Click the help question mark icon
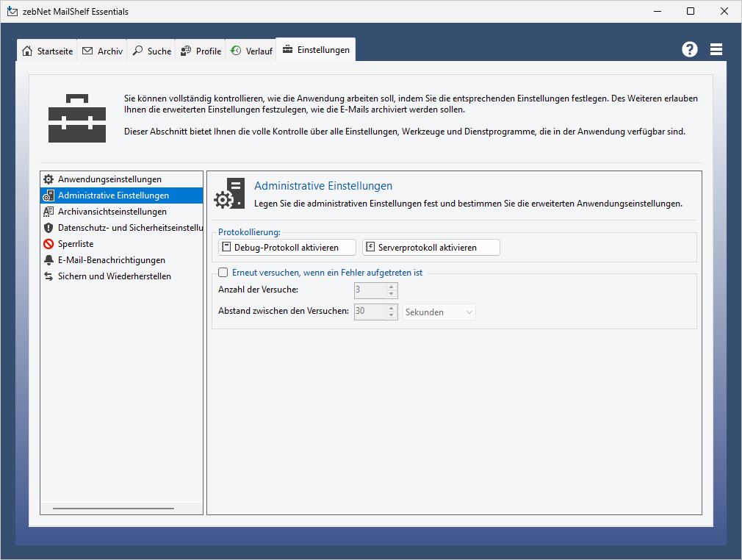The height and width of the screenshot is (560, 742). (x=689, y=49)
